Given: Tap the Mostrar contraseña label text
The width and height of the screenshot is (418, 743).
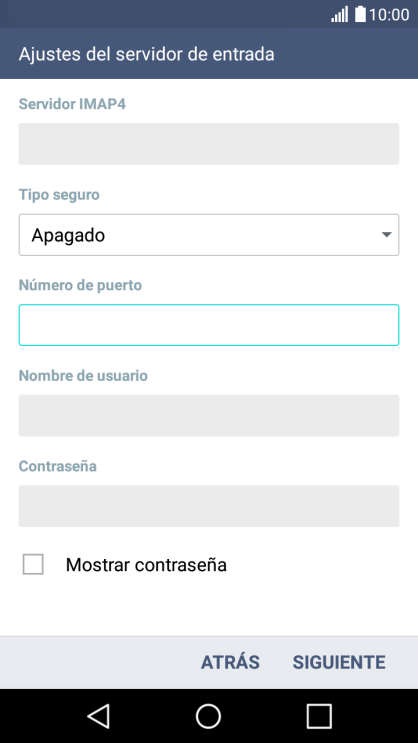Looking at the screenshot, I should pyautogui.click(x=146, y=565).
